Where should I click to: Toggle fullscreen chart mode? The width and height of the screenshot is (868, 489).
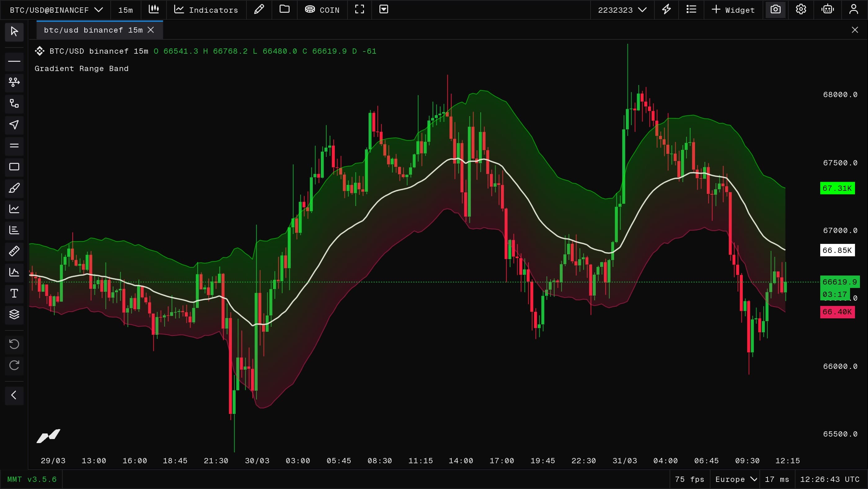[360, 9]
